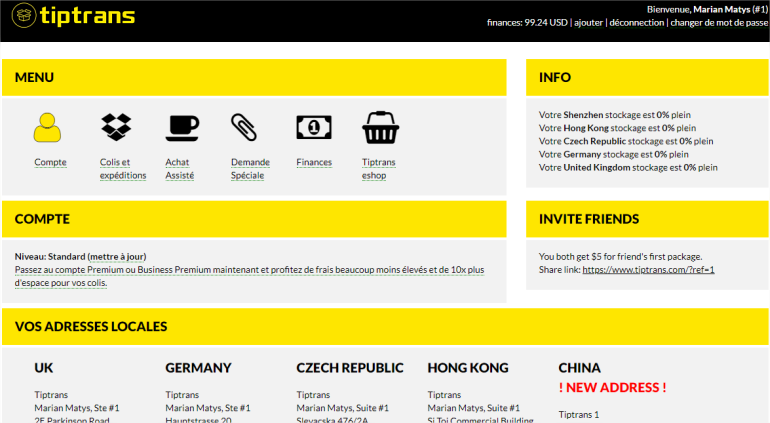Click the HONG KONG address heading
This screenshot has height=423, width=770.
click(468, 368)
